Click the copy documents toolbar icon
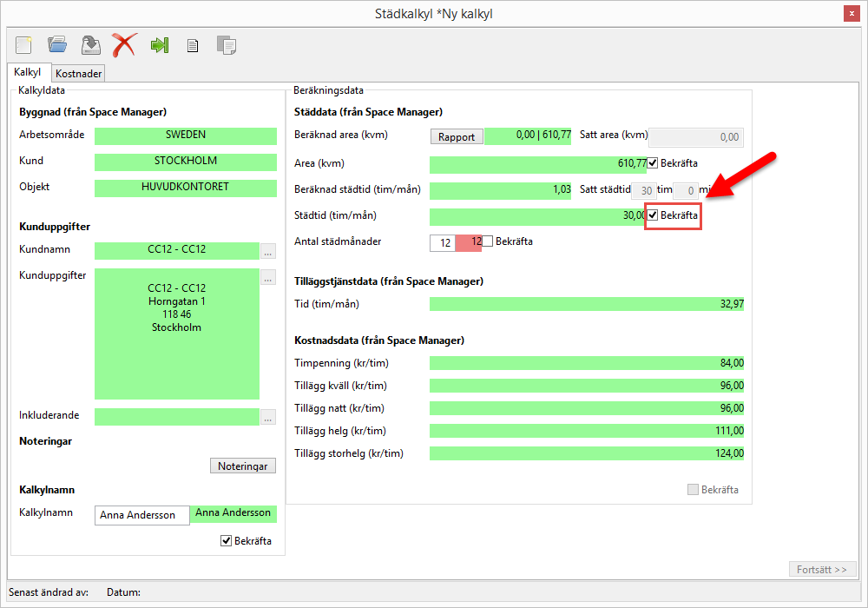 [x=227, y=44]
